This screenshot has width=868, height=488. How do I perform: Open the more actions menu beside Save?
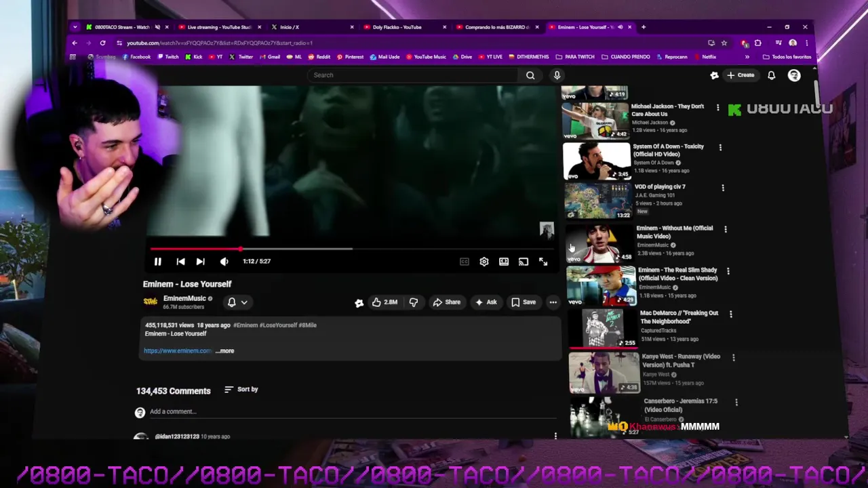click(553, 302)
